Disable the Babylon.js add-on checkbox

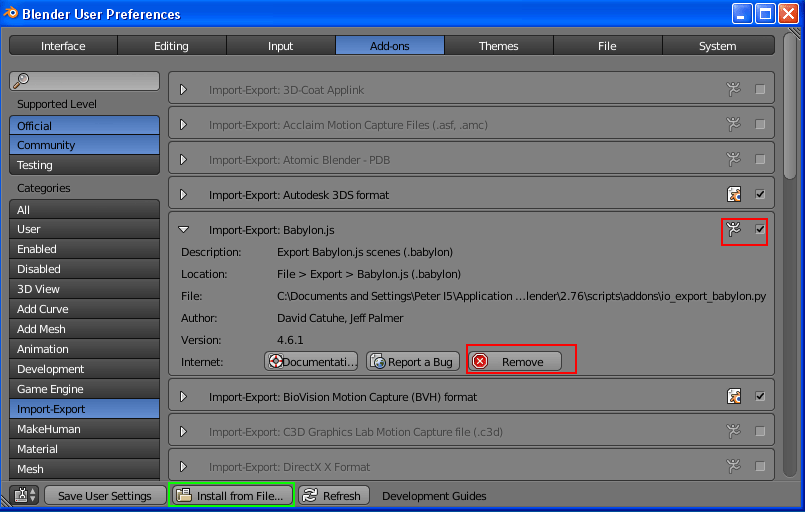point(760,229)
